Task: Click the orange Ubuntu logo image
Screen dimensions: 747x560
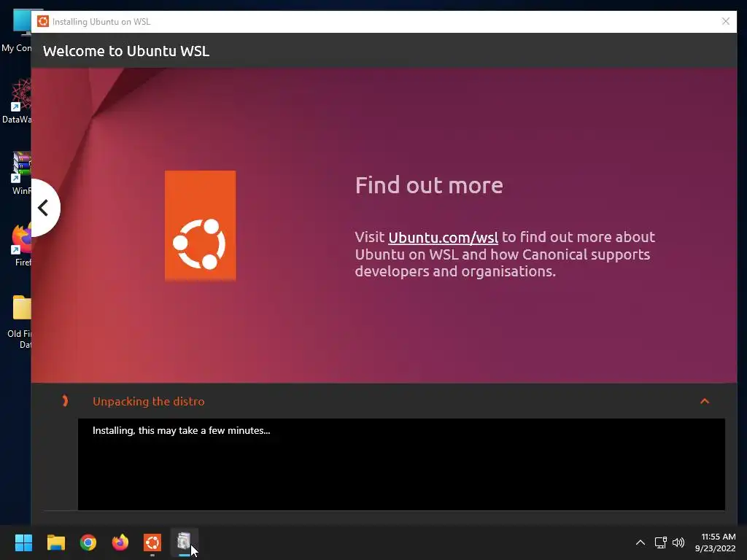Action: pyautogui.click(x=200, y=225)
